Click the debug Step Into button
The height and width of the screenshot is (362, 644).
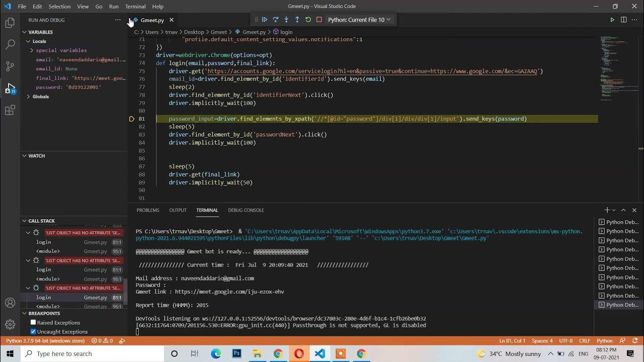tap(286, 20)
